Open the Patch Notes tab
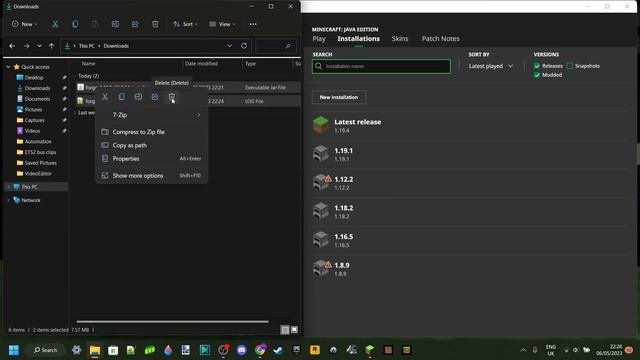This screenshot has width=640, height=360. point(440,39)
